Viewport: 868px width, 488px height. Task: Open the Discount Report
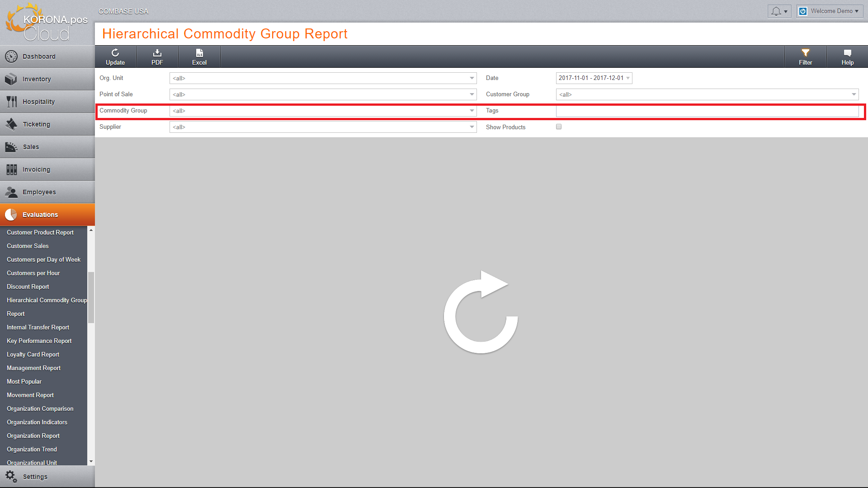pyautogui.click(x=28, y=286)
